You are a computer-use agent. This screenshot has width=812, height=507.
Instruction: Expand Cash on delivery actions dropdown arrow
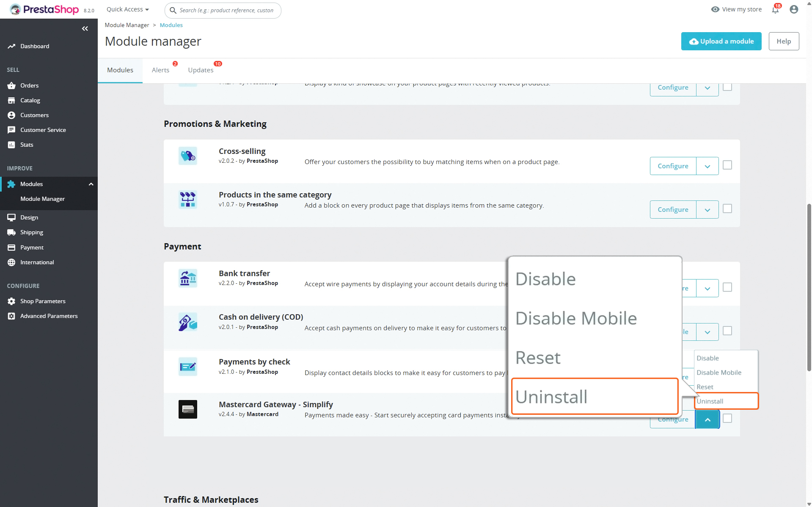707,332
